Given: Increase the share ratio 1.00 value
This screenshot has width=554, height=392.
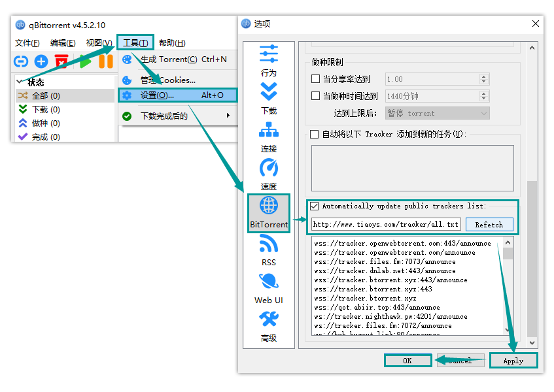Looking at the screenshot, I should tap(484, 76).
